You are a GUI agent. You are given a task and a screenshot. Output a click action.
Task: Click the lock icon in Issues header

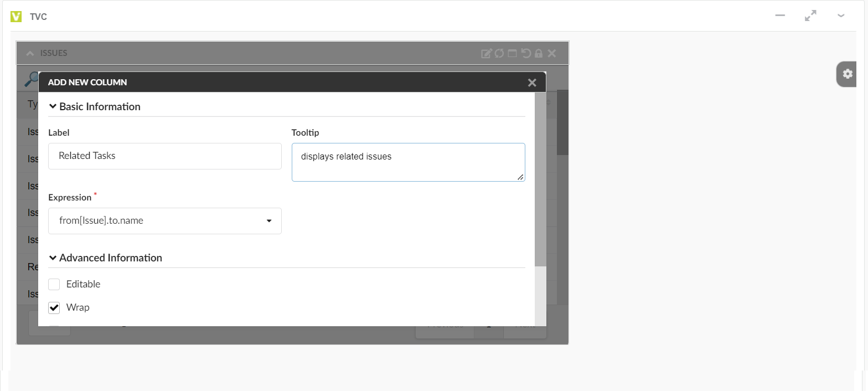538,53
